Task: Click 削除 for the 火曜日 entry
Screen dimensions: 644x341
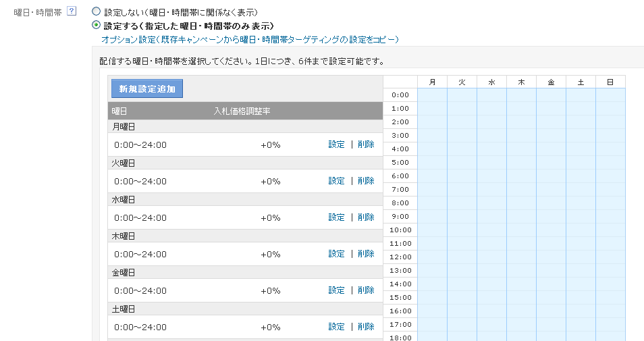Action: (366, 181)
